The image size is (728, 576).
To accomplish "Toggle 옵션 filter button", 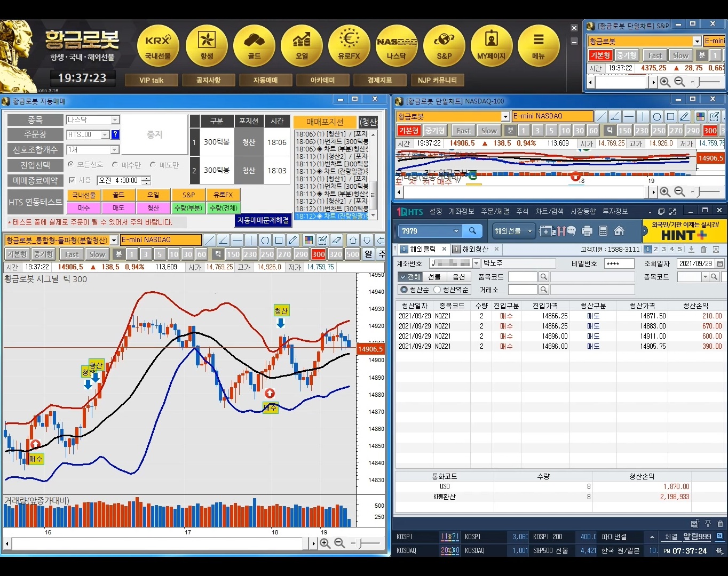I will (459, 277).
